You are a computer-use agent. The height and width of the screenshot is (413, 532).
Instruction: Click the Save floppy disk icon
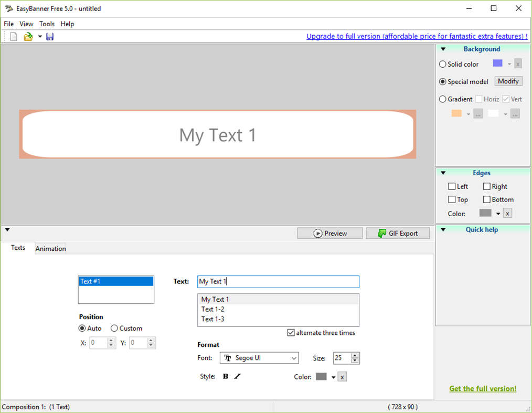pos(50,36)
